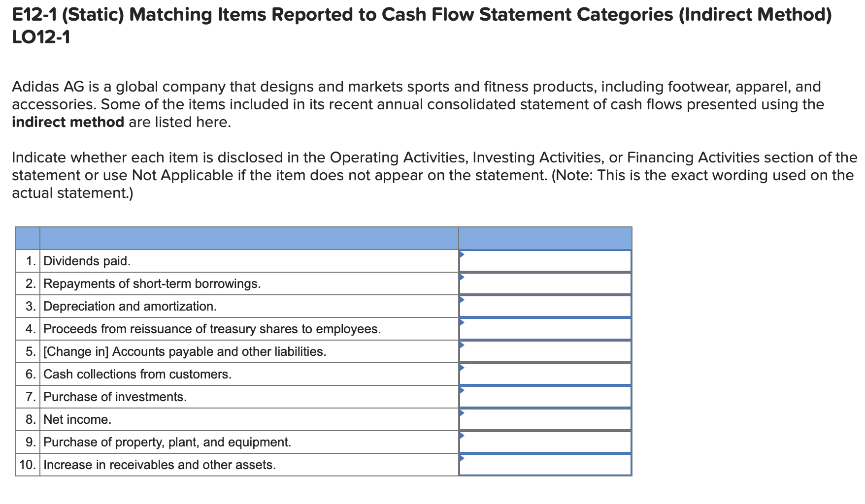The height and width of the screenshot is (504, 865).
Task: Open the dropdown for Purchase of property, plant, and equipment
Action: [544, 441]
